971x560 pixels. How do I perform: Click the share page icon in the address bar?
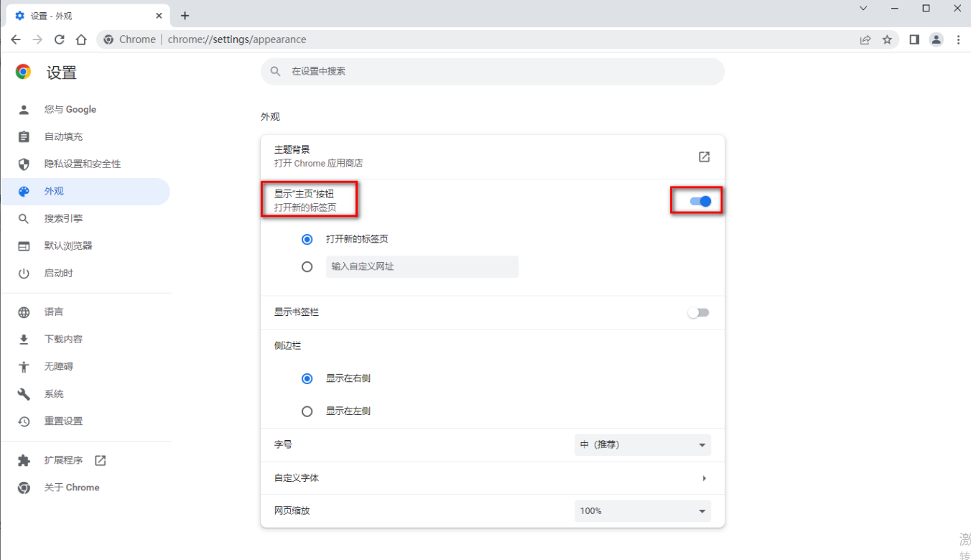865,39
